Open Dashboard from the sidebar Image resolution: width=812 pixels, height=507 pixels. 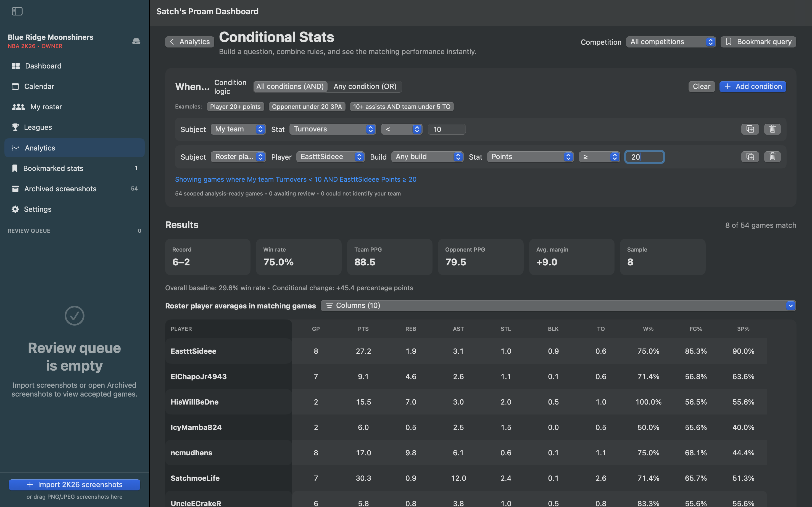pos(75,66)
